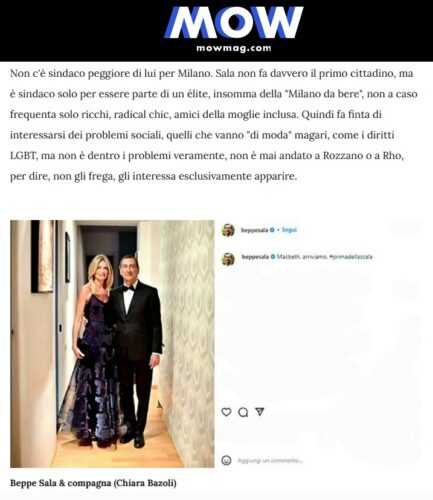433x500 pixels.
Task: Click the phrase "Milano da bere" in the article
Action: click(325, 94)
